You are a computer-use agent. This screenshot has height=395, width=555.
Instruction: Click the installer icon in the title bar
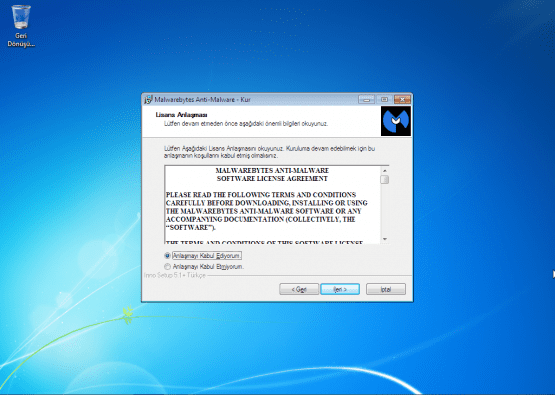[148, 99]
